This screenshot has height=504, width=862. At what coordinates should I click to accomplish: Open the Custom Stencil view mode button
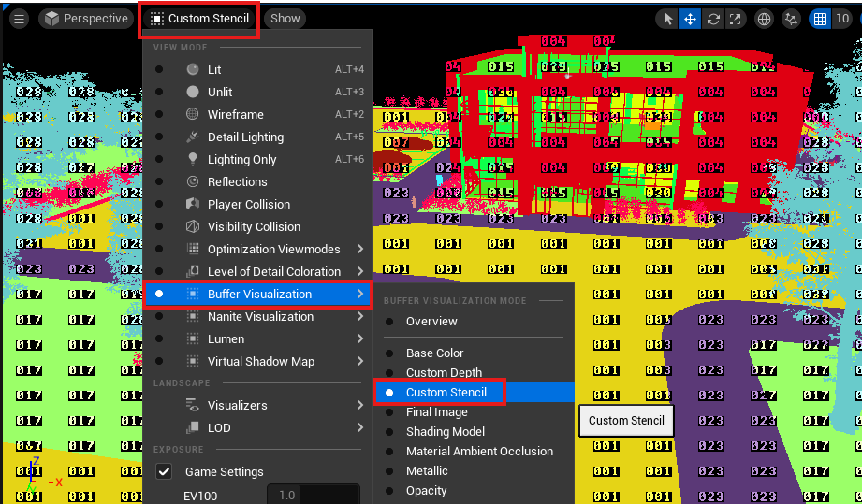tap(199, 19)
